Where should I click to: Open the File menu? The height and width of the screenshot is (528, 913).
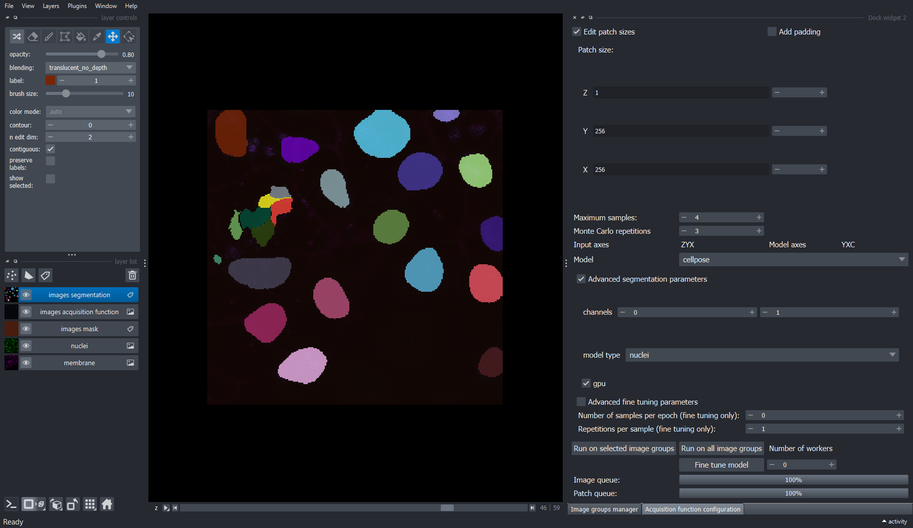pos(9,6)
